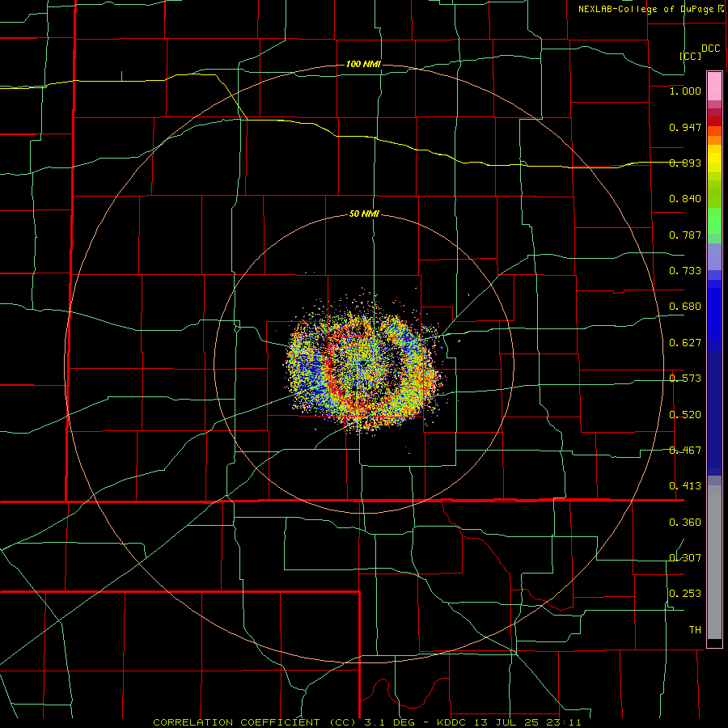
Task: Click the lavender band of the color scale
Action: 714,256
